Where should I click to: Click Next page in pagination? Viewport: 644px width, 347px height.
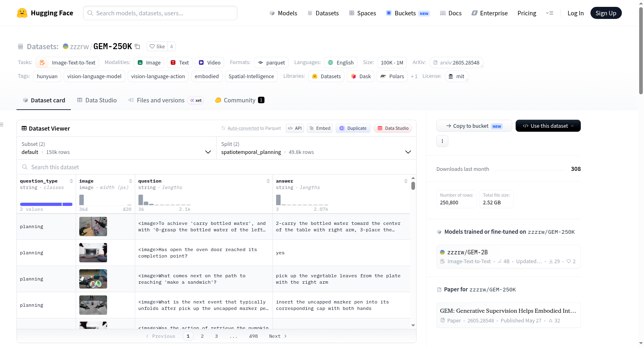(x=278, y=336)
